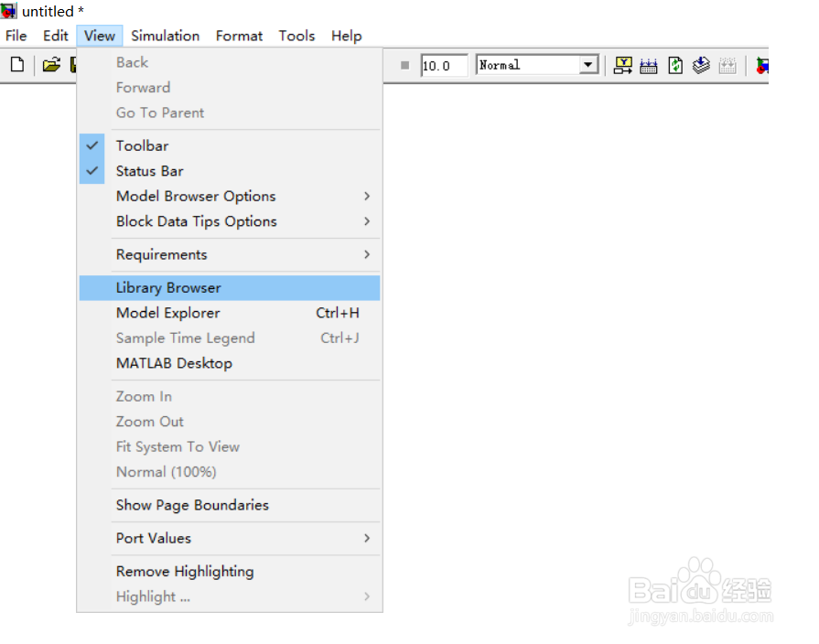Open the Normal simulation mode dropdown
This screenshot has height=644, width=819.
click(x=588, y=65)
